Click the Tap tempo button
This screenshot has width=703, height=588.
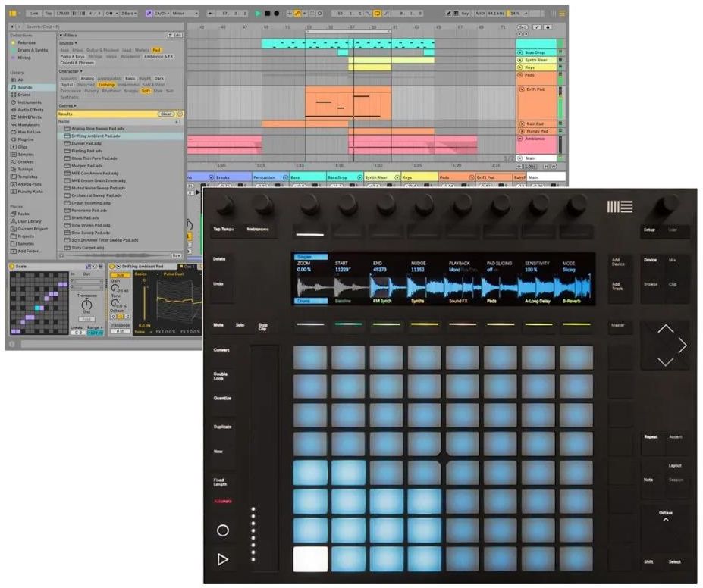(x=49, y=13)
